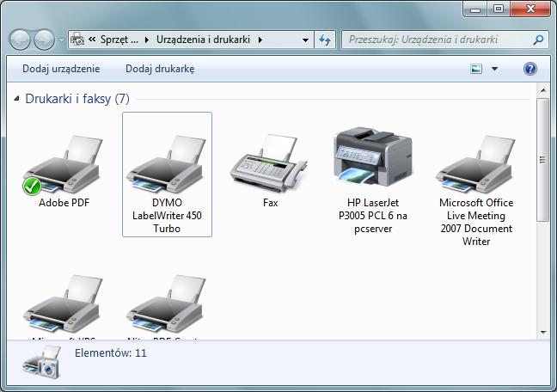The image size is (557, 392).
Task: Select the Adobe PDF printer icon
Action: coord(64,164)
